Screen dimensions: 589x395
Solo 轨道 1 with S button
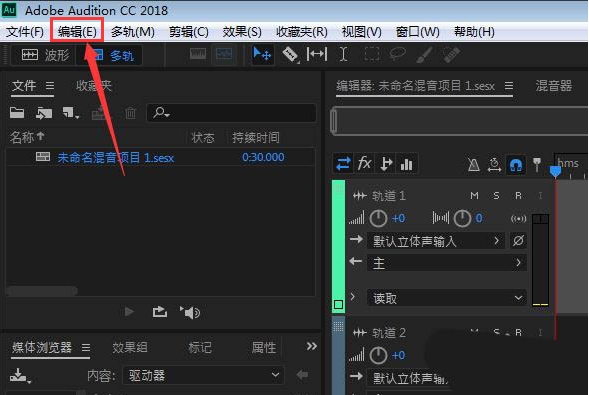(x=496, y=196)
